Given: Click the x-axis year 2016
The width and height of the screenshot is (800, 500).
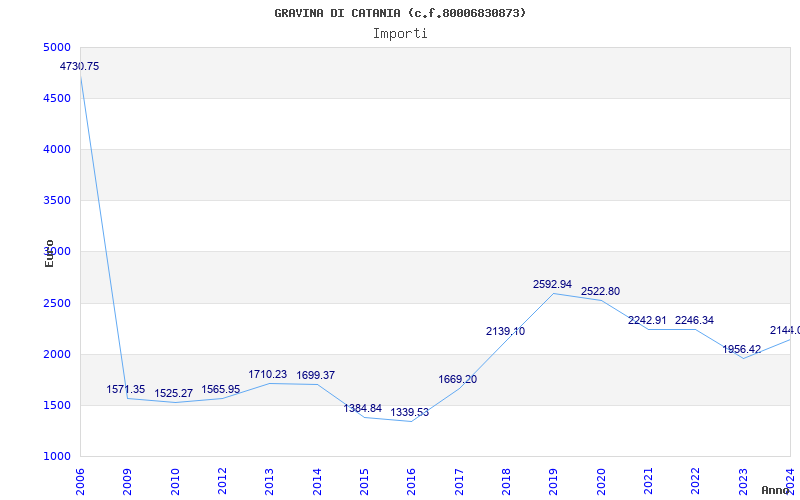Looking at the screenshot, I should (411, 481).
